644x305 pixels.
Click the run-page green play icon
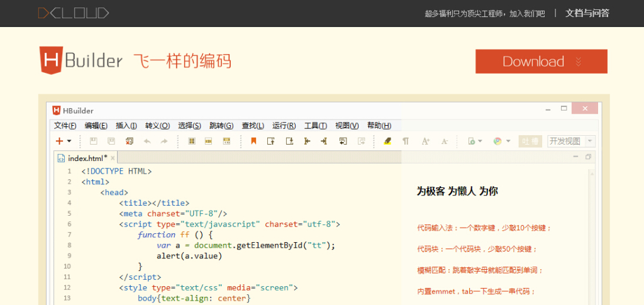click(x=472, y=141)
